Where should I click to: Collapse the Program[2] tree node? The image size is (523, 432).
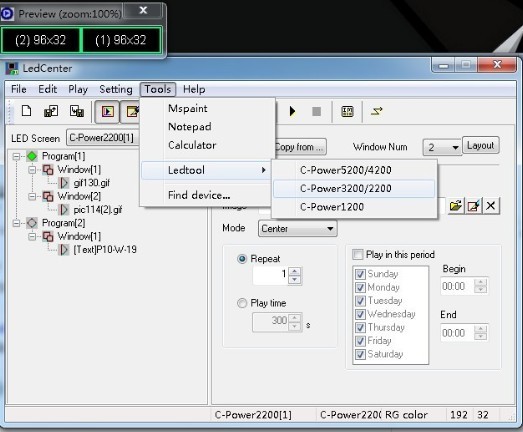(x=16, y=223)
